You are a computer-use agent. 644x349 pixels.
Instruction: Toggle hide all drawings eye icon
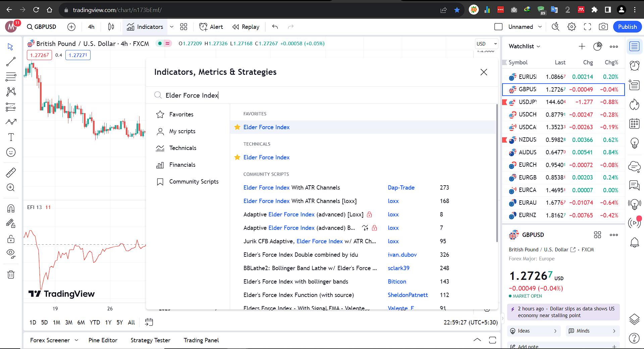point(11,253)
